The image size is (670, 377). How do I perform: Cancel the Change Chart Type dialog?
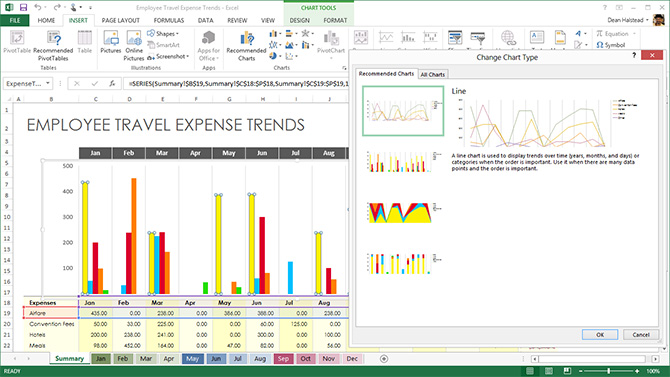(x=641, y=335)
